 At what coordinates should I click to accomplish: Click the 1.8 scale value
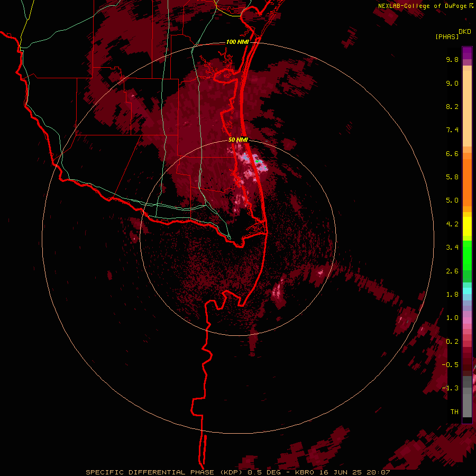(x=452, y=295)
